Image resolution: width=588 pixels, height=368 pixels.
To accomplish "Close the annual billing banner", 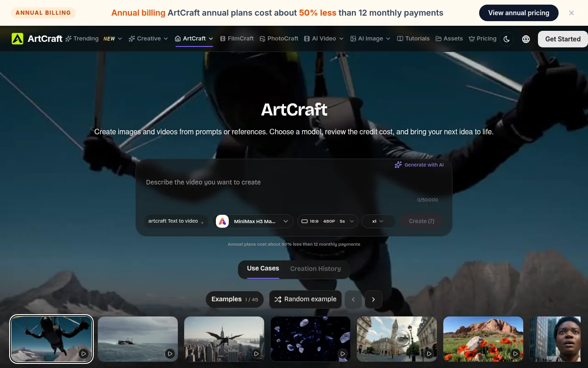I will pyautogui.click(x=571, y=13).
